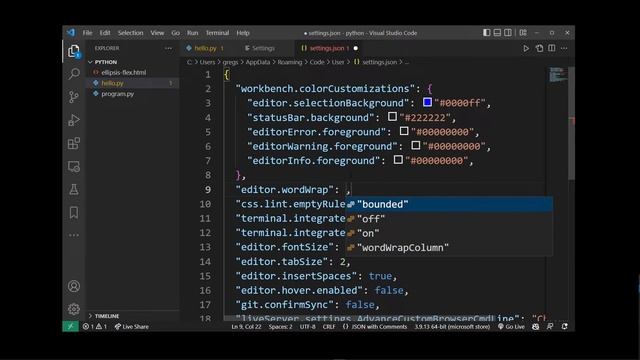Open editor More Actions ellipsis
Viewport: 640px width, 360px height.
[x=564, y=48]
